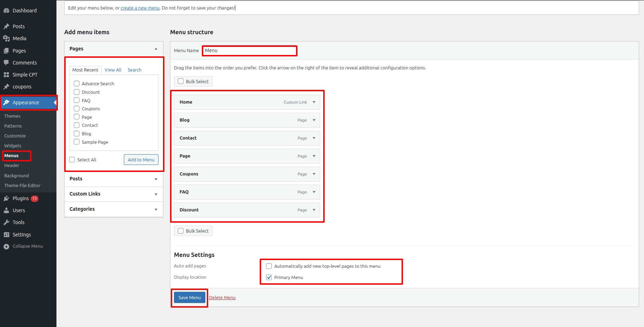Click the Comments speech bubble icon

[6, 63]
